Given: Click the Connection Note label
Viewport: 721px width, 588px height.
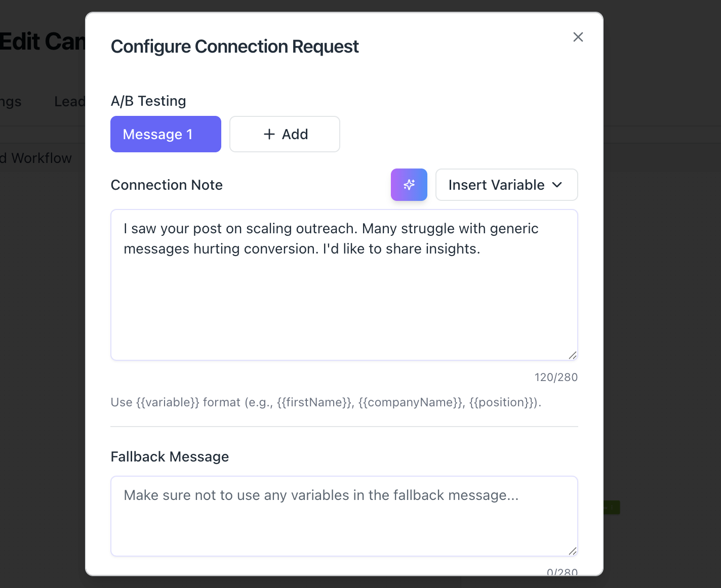Looking at the screenshot, I should click(x=167, y=185).
